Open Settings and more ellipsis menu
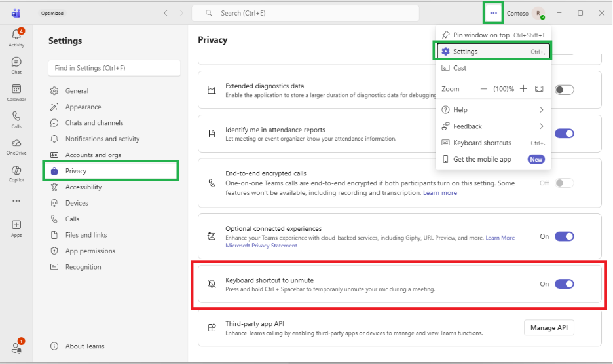Viewport: 613px width, 364px height. [x=493, y=13]
